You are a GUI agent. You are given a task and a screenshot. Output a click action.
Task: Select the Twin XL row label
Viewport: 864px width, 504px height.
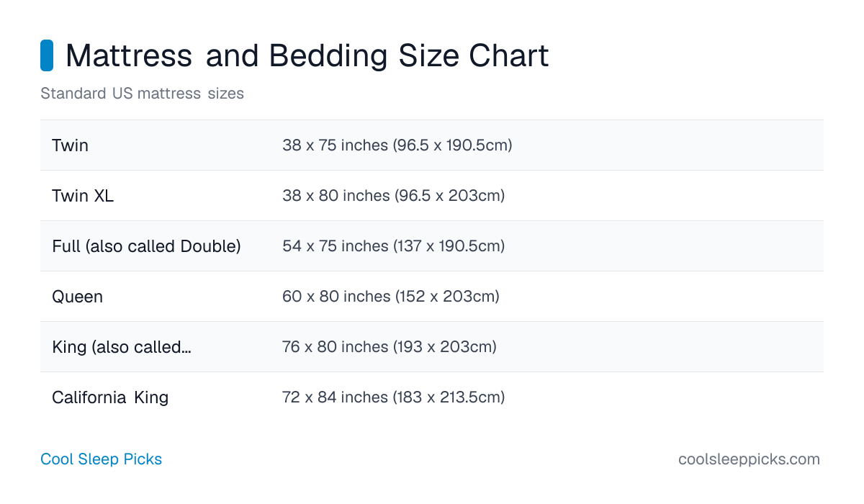click(x=83, y=196)
